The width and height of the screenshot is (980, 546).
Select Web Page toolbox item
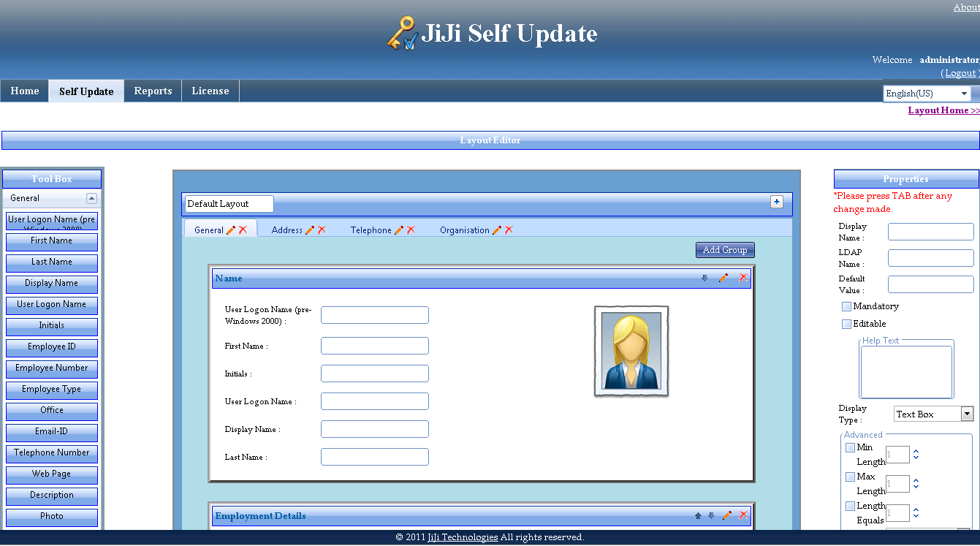pyautogui.click(x=52, y=475)
